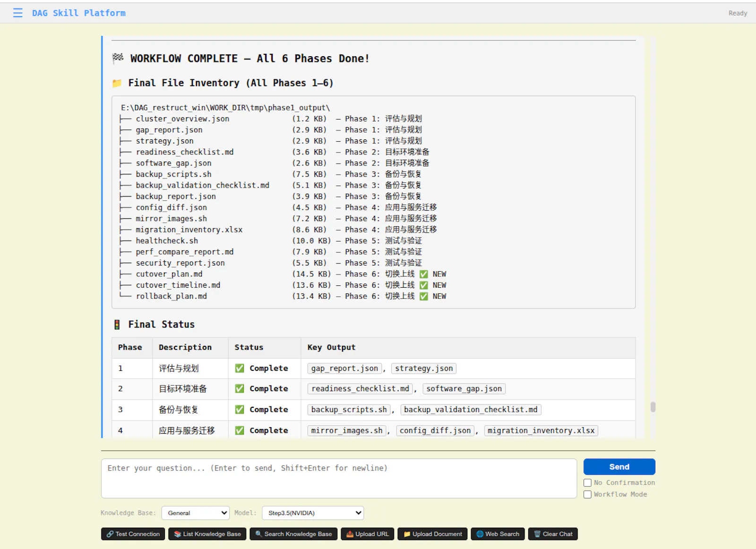This screenshot has height=549, width=756.
Task: Click the traffic light icon beside Final Status
Action: coord(117,325)
